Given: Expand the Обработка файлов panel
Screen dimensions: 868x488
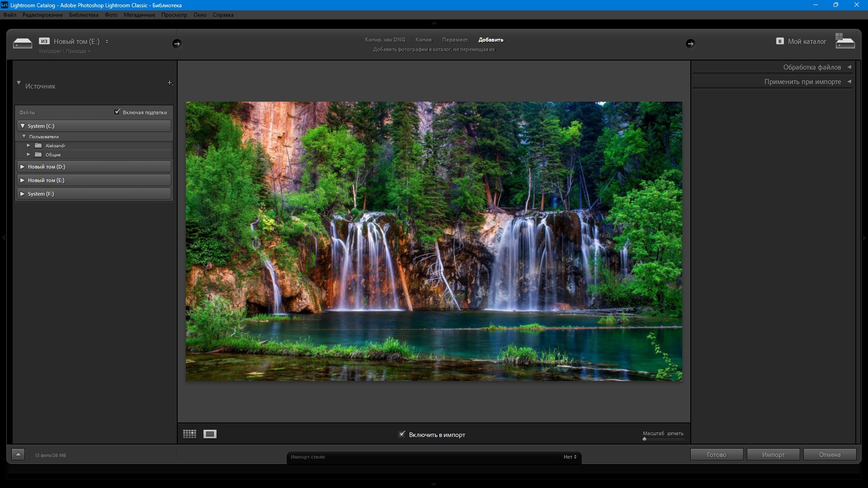Looking at the screenshot, I should click(x=849, y=67).
